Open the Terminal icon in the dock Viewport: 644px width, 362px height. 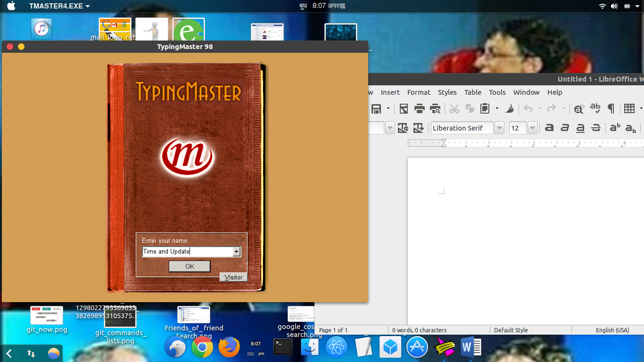(x=283, y=347)
